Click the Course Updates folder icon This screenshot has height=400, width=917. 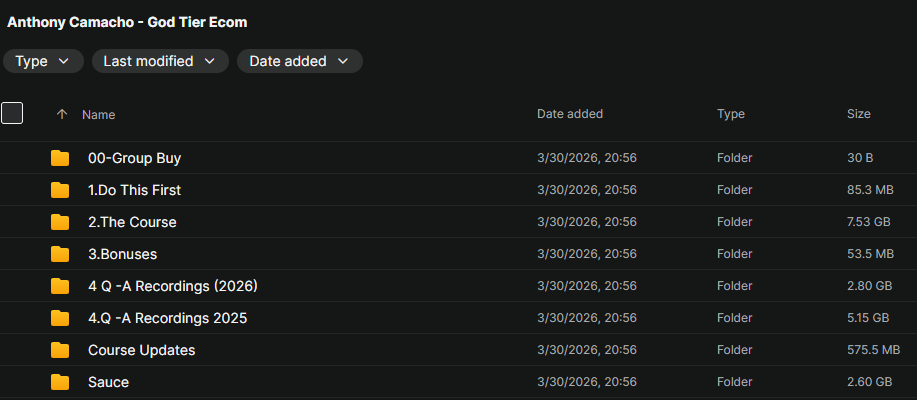coord(60,350)
